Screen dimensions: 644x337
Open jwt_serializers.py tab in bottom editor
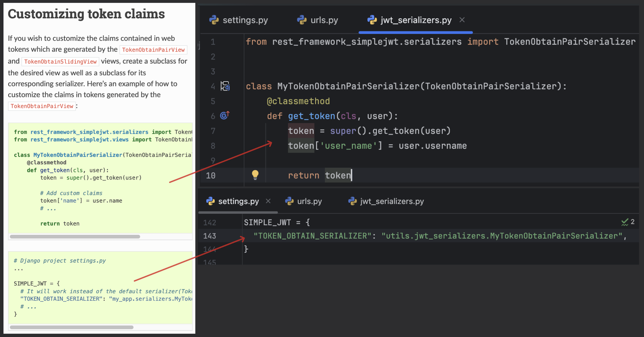392,201
